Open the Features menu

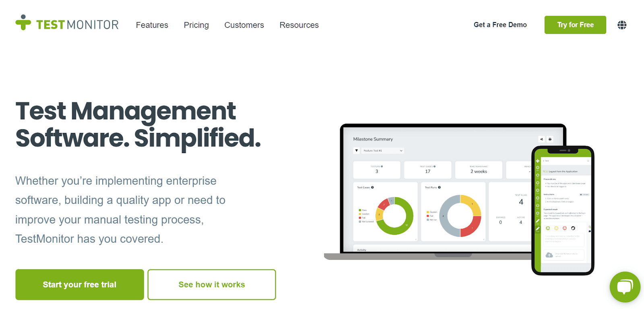click(x=152, y=25)
